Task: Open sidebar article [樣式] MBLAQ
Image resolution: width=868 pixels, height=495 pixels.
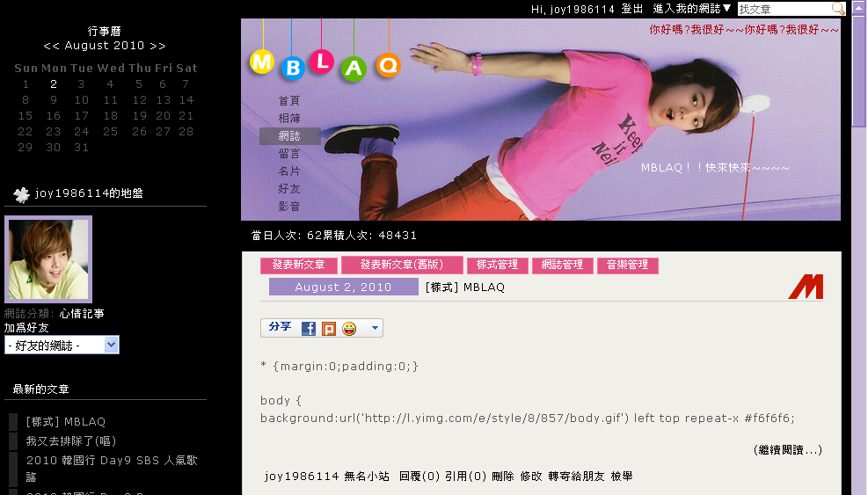Action: coord(66,422)
